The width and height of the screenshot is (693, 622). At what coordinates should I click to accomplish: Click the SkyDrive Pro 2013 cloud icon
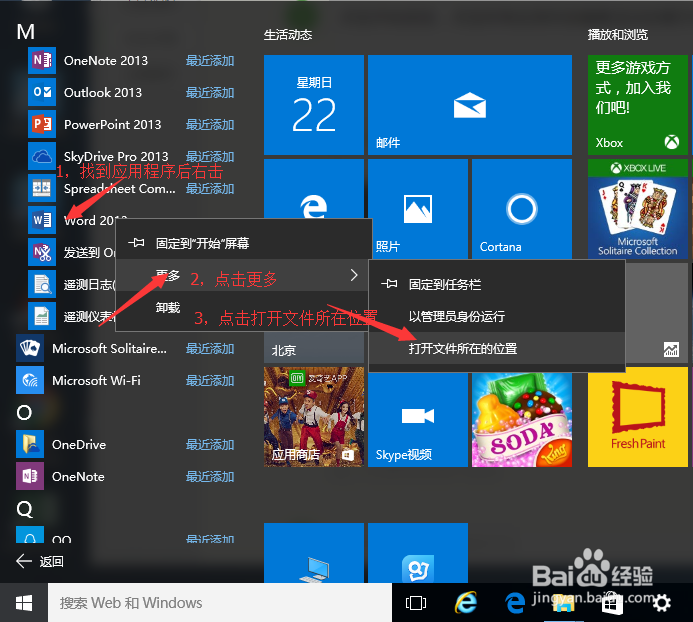click(x=42, y=156)
